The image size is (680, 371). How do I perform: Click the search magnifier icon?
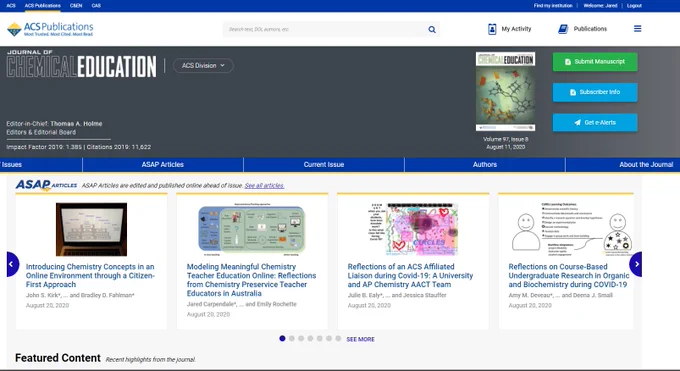pyautogui.click(x=432, y=30)
